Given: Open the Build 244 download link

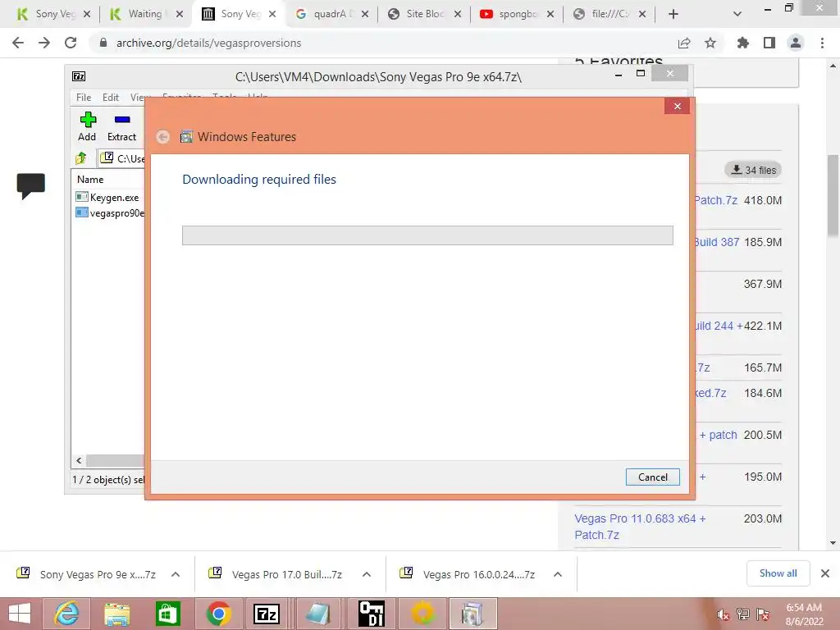Looking at the screenshot, I should click(x=719, y=326).
